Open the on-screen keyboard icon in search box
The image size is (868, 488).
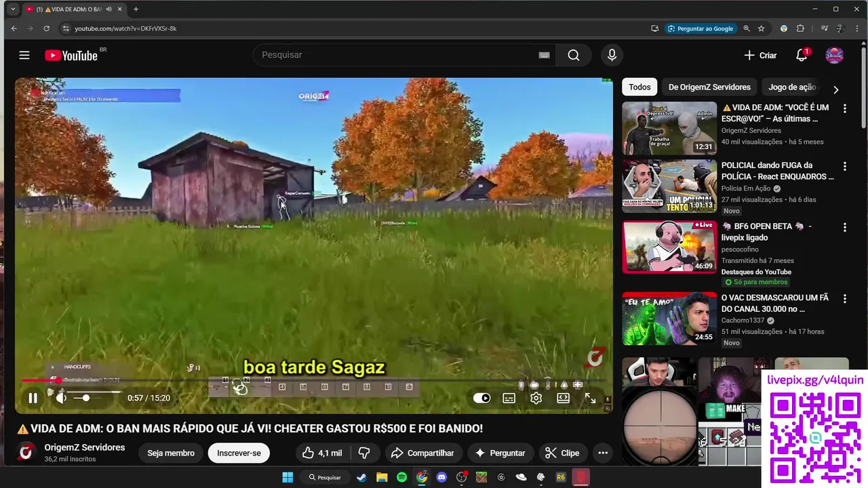click(x=544, y=55)
